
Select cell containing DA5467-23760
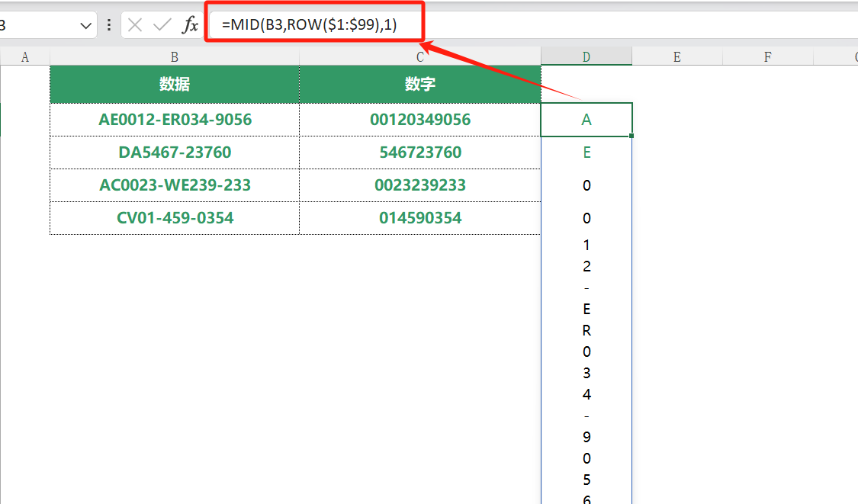(x=175, y=152)
